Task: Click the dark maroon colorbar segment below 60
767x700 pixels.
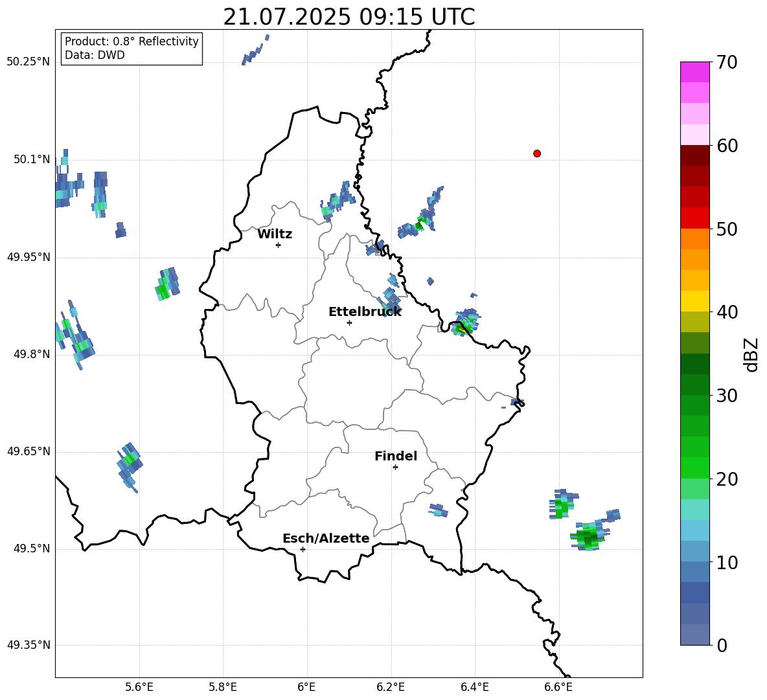Action: click(695, 155)
